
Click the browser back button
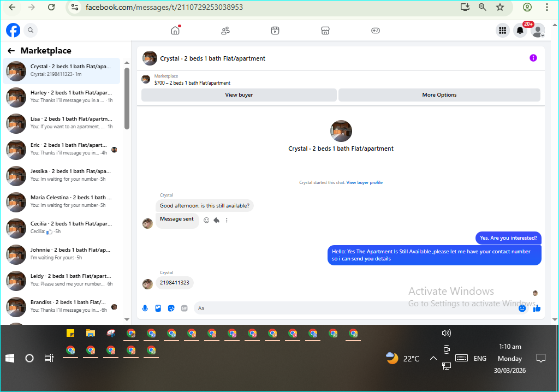(12, 7)
